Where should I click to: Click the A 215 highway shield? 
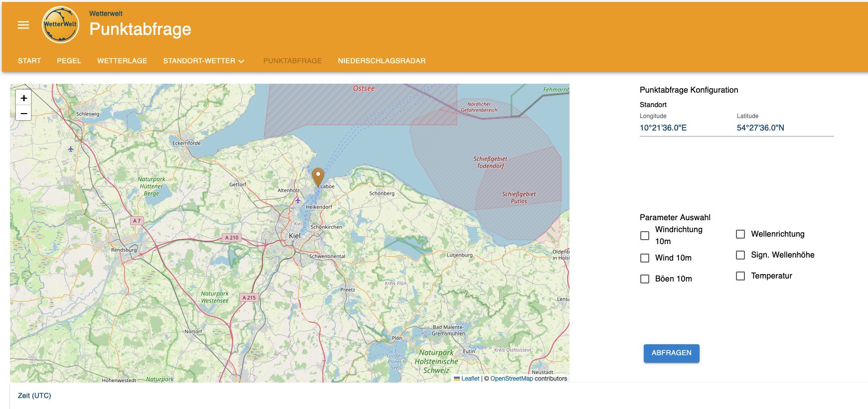tap(249, 297)
